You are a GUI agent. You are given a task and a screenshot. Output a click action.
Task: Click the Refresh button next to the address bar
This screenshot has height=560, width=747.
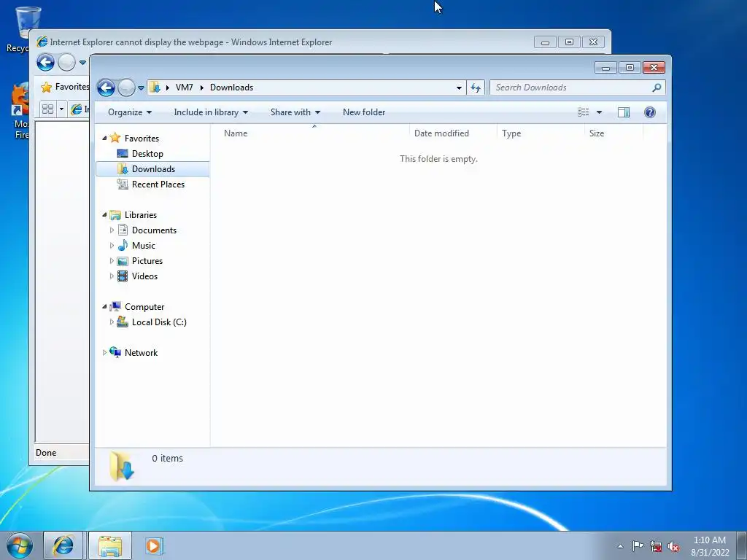(476, 87)
